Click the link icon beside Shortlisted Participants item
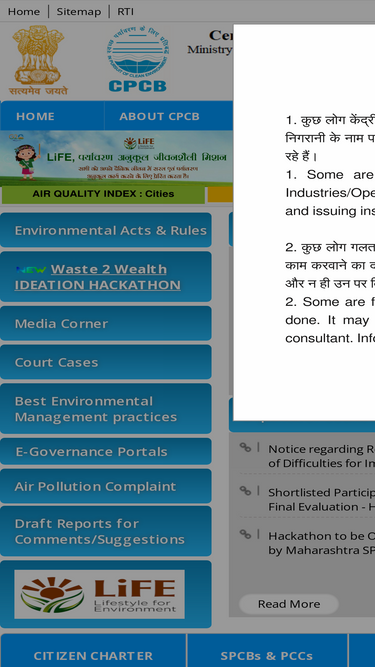 [245, 490]
